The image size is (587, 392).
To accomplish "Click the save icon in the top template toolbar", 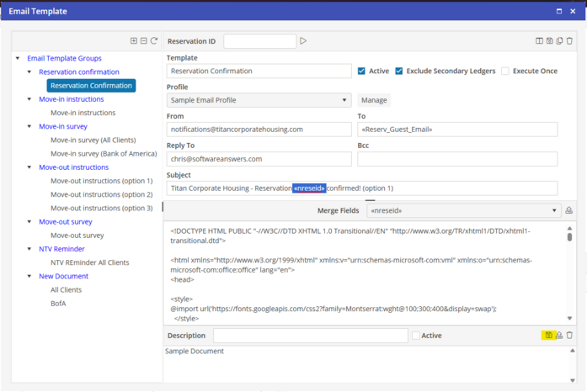I will coord(549,41).
